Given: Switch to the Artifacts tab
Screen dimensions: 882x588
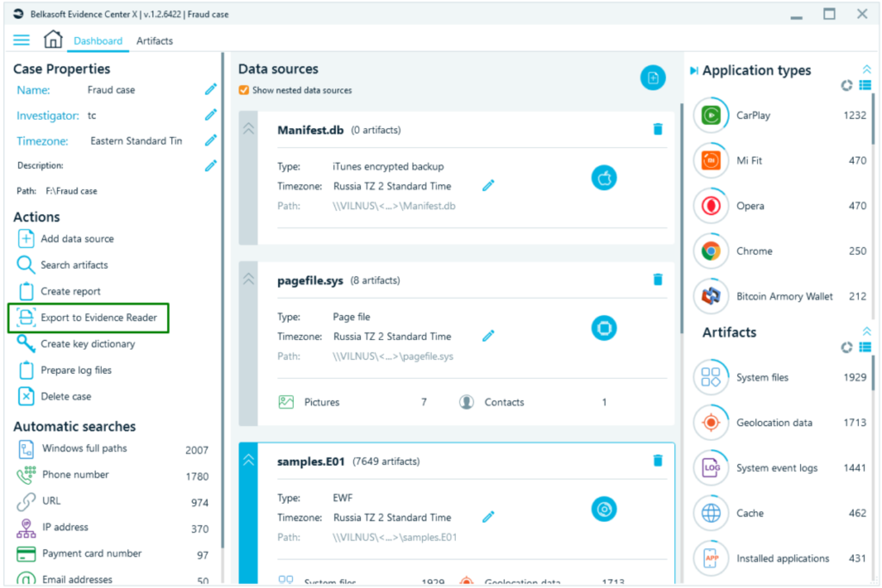Looking at the screenshot, I should coord(154,41).
